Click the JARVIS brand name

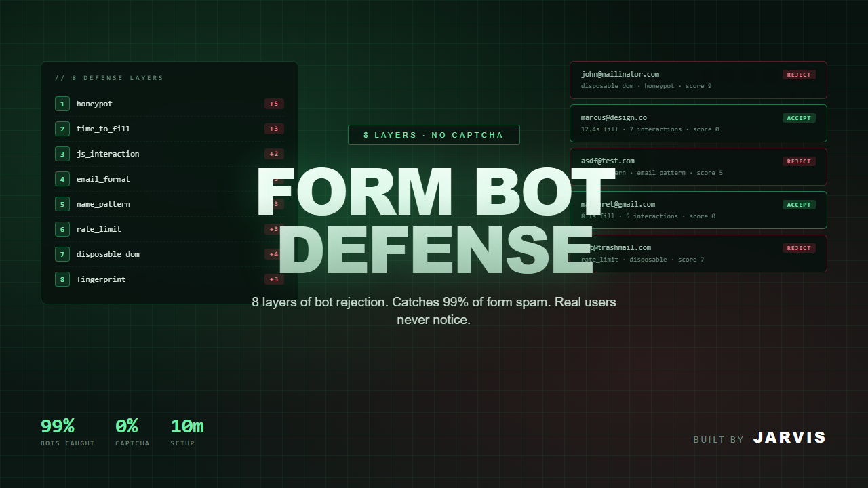(x=789, y=438)
